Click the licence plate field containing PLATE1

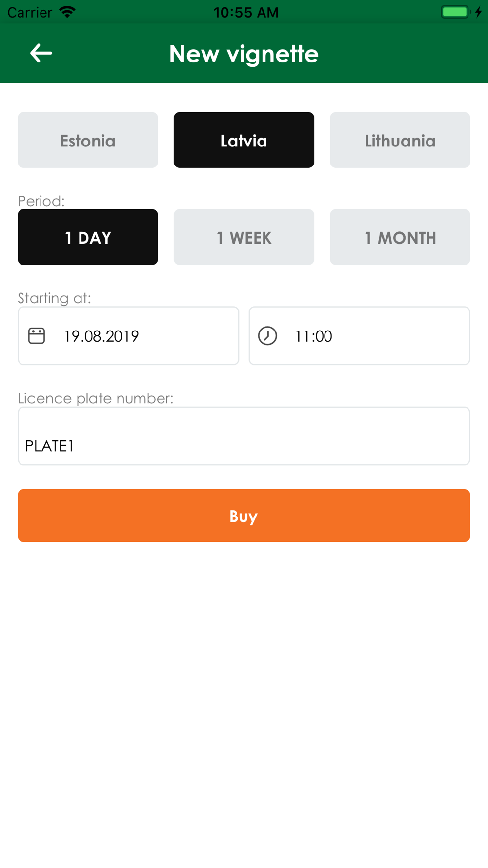click(x=244, y=436)
